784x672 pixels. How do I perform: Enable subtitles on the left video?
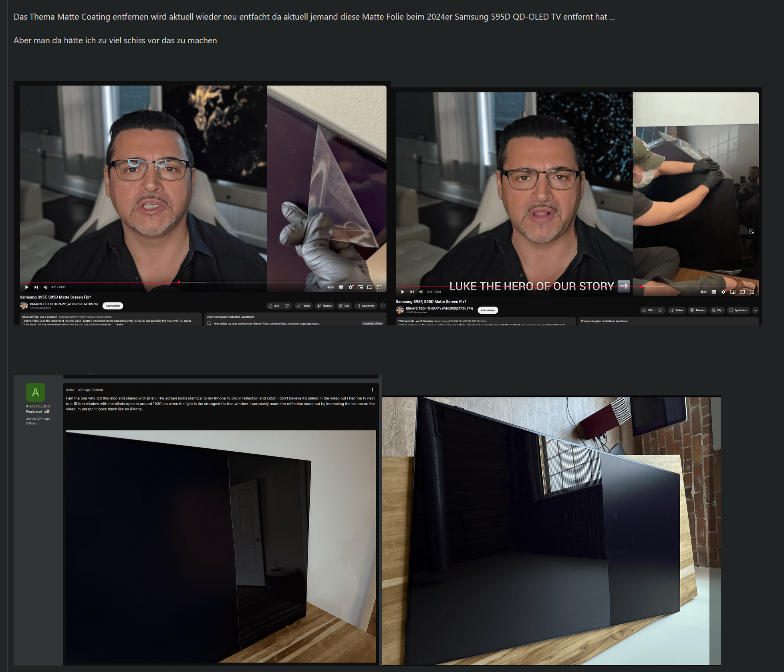point(341,287)
